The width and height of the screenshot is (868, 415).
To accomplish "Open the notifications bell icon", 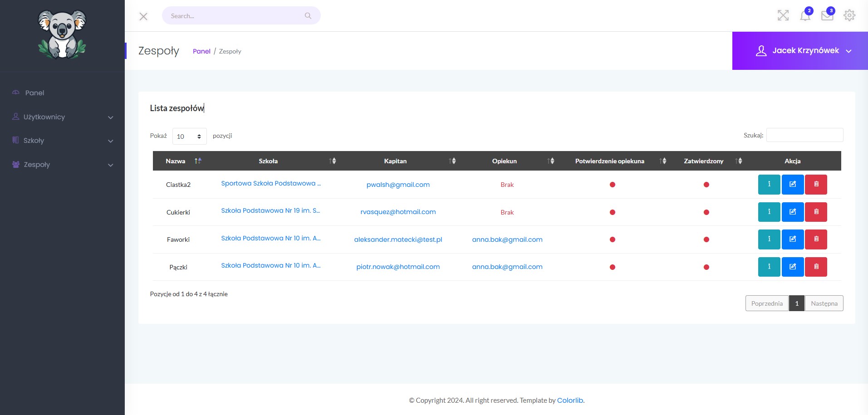I will point(805,15).
